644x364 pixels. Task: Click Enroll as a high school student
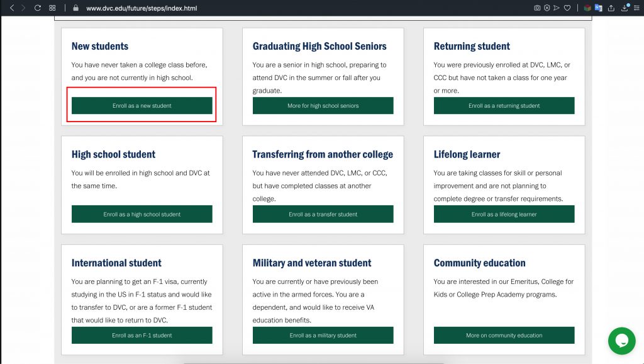[x=142, y=214]
